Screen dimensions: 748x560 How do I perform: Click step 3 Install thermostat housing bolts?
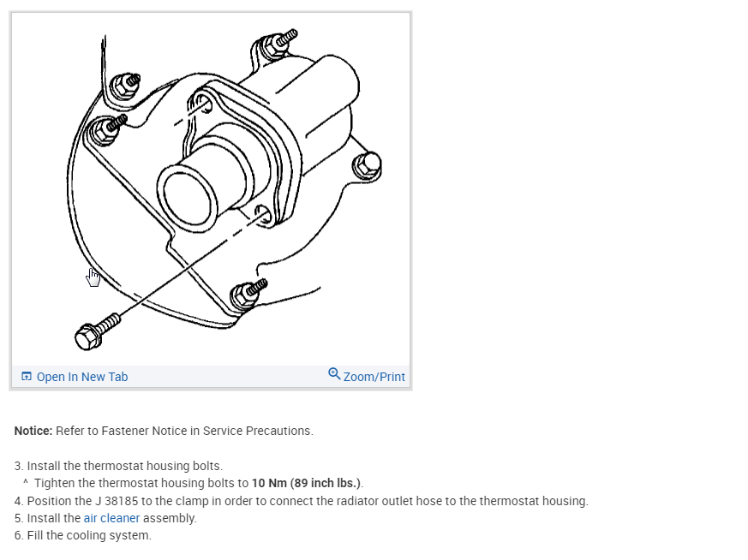click(118, 466)
